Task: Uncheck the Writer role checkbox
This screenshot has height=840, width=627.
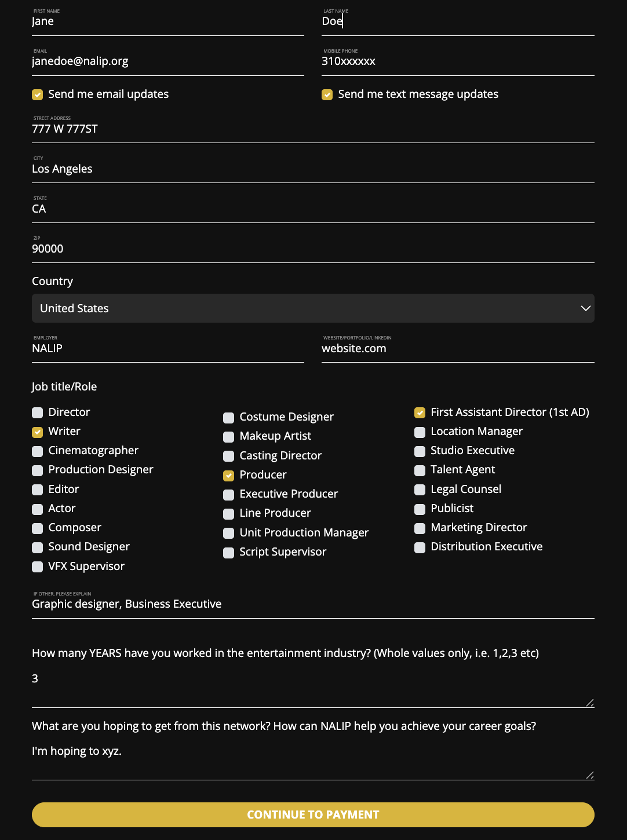Action: pos(38,432)
